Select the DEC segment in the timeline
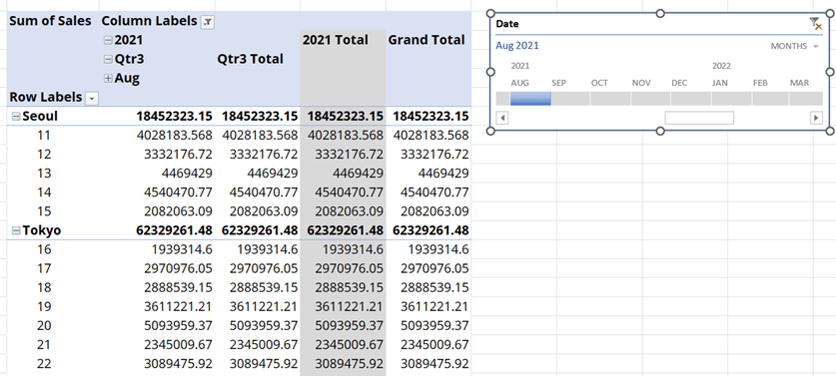Screen dimensions: 836x376 690,99
